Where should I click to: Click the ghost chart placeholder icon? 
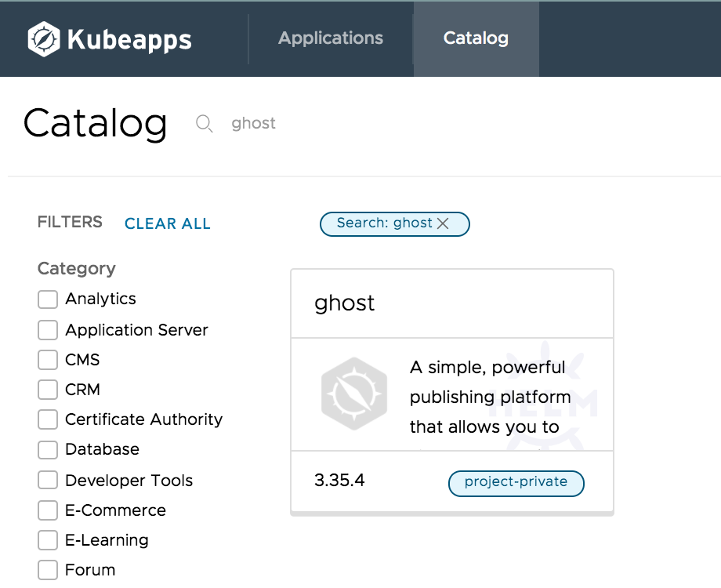(x=354, y=394)
